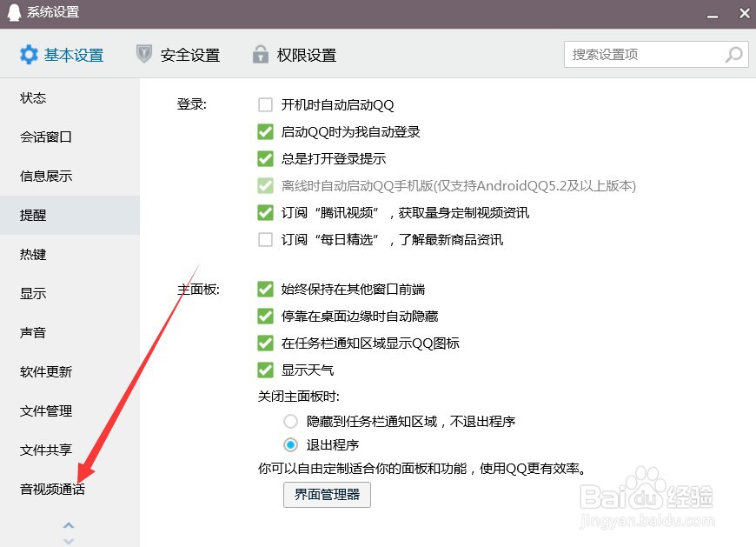Viewport: 756px width, 547px height.
Task: Select 状态 in the sidebar
Action: pos(70,98)
